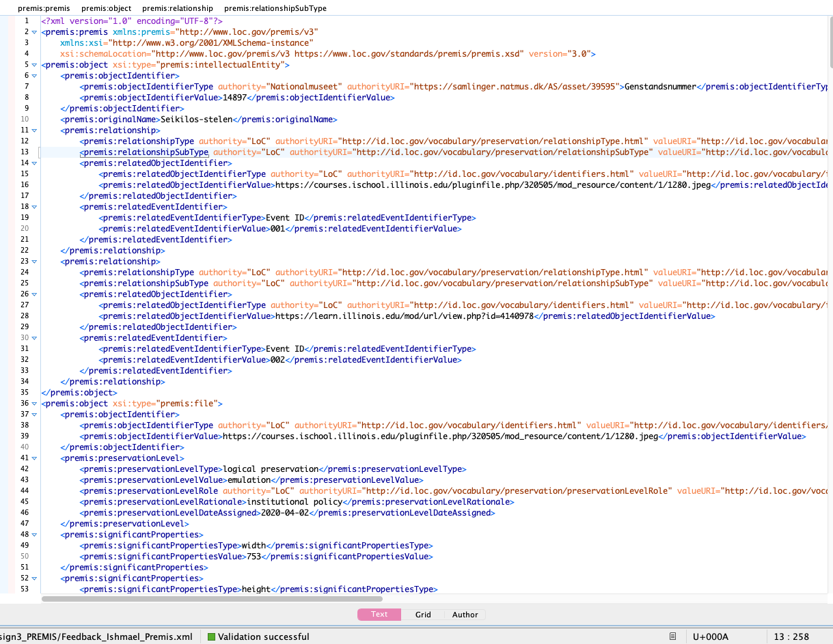The height and width of the screenshot is (644, 833).
Task: Collapse the premis:file object on line 36
Action: 34,403
